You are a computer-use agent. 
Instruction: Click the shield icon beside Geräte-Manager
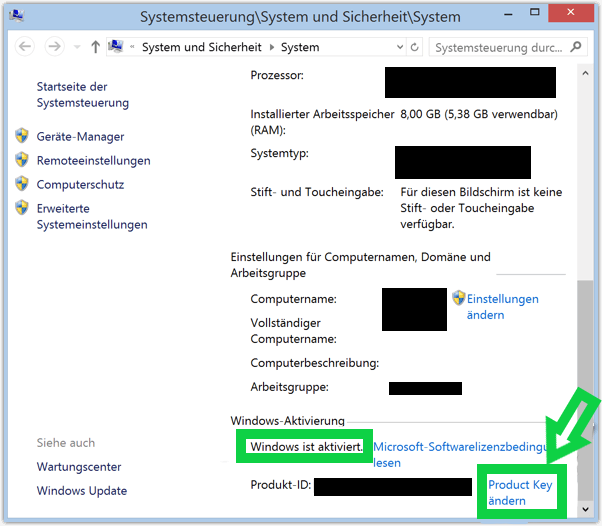[x=22, y=136]
